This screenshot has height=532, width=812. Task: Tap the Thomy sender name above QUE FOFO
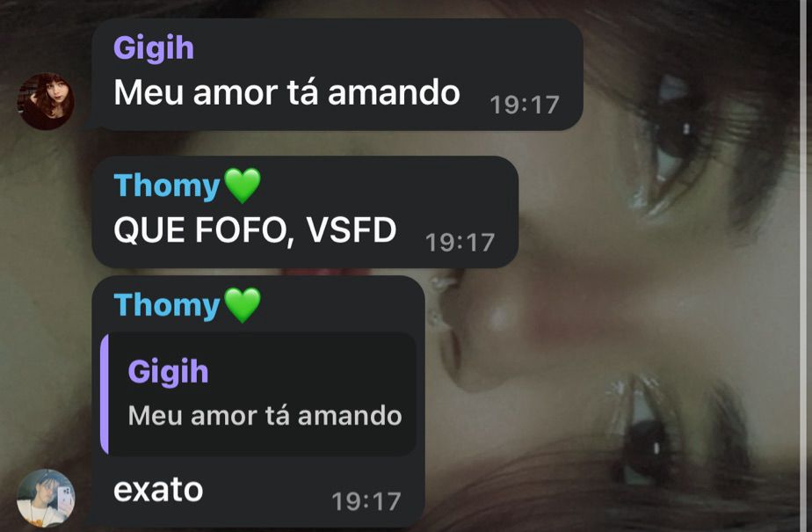pos(167,186)
